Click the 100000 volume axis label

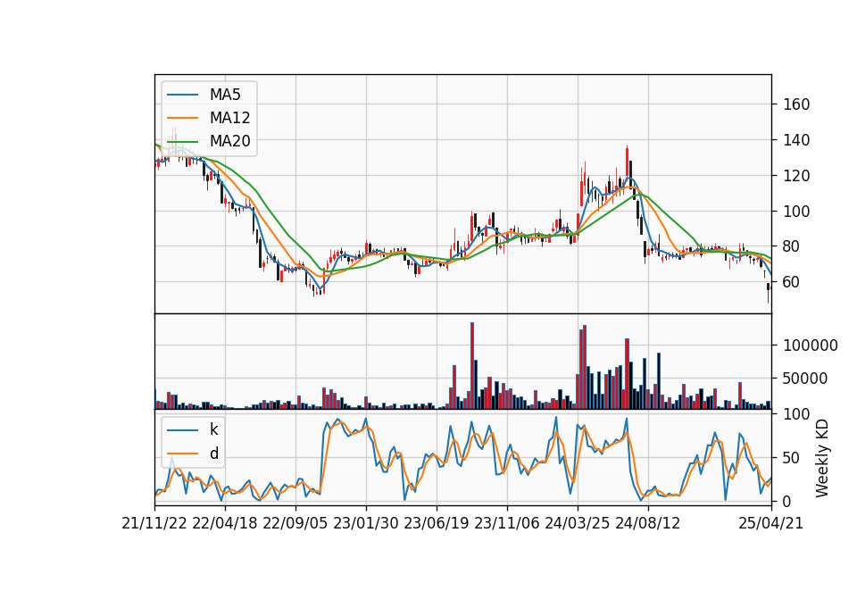click(x=811, y=345)
